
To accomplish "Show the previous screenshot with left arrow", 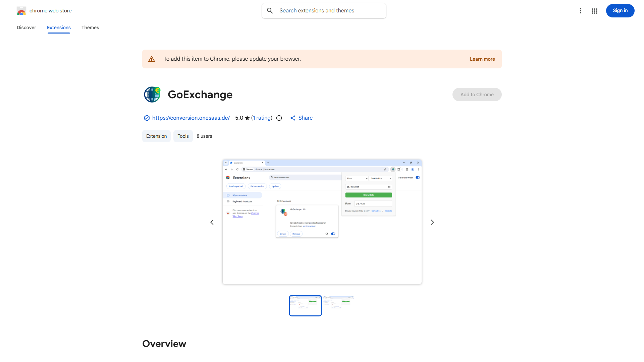I will click(x=212, y=222).
